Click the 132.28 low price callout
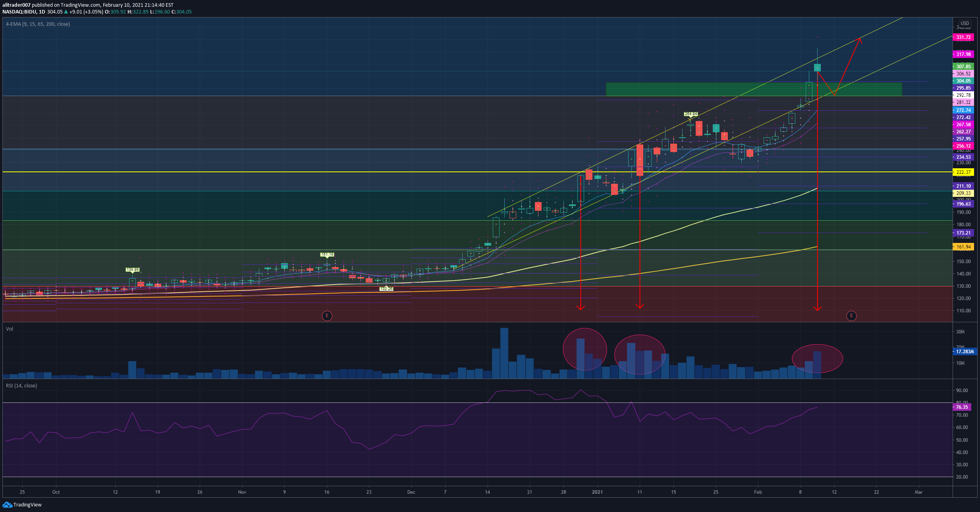The height and width of the screenshot is (512, 980). coord(386,289)
